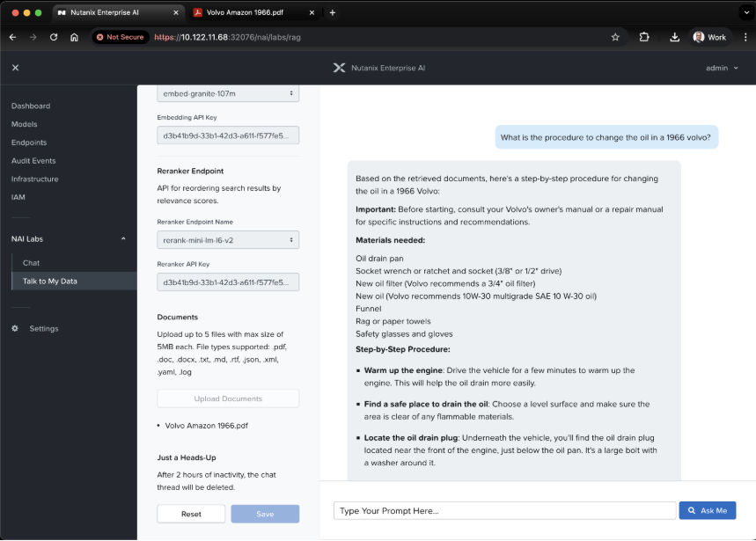Image resolution: width=756 pixels, height=541 pixels.
Task: Open browser downloads icon
Action: coord(674,37)
